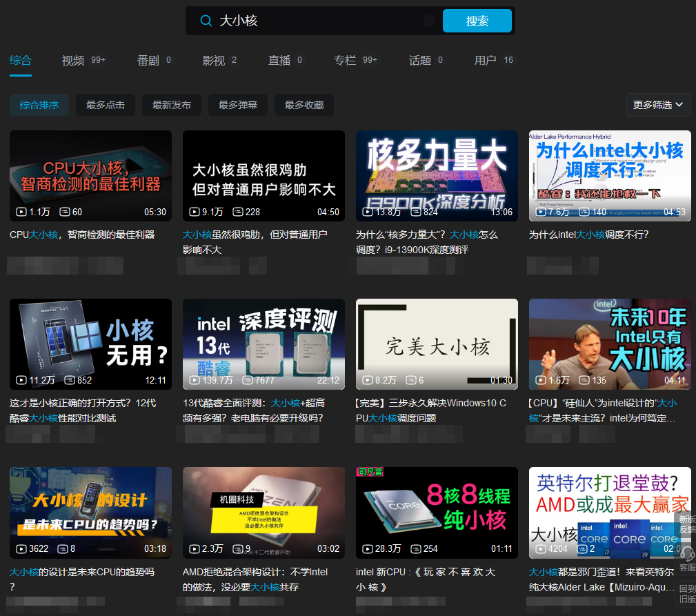
Task: Sort results by 最新发布
Action: 171,105
